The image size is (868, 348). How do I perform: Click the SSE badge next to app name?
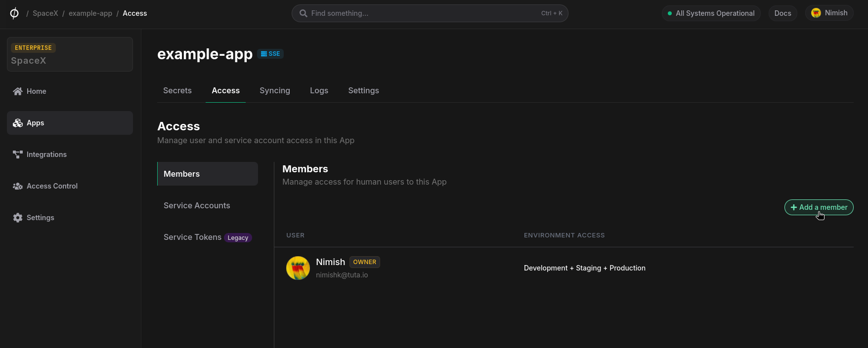[x=270, y=54]
